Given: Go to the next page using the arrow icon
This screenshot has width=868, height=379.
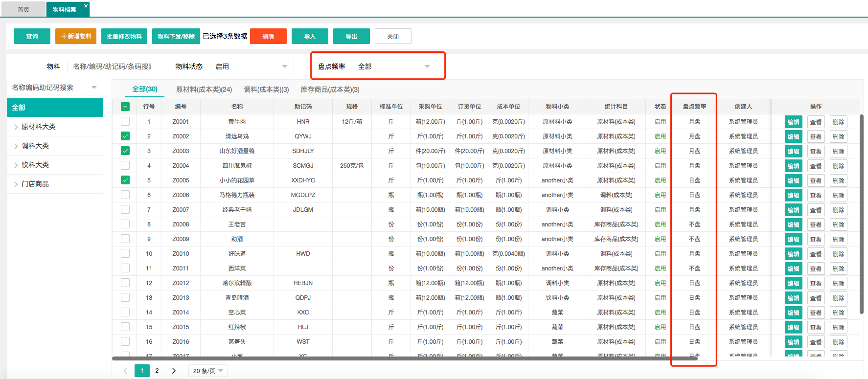Looking at the screenshot, I should click(174, 371).
